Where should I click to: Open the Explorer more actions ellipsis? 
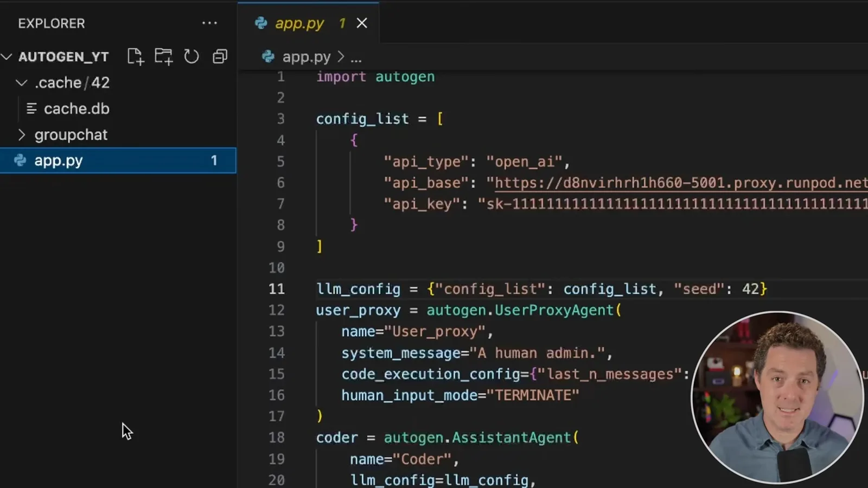click(209, 23)
